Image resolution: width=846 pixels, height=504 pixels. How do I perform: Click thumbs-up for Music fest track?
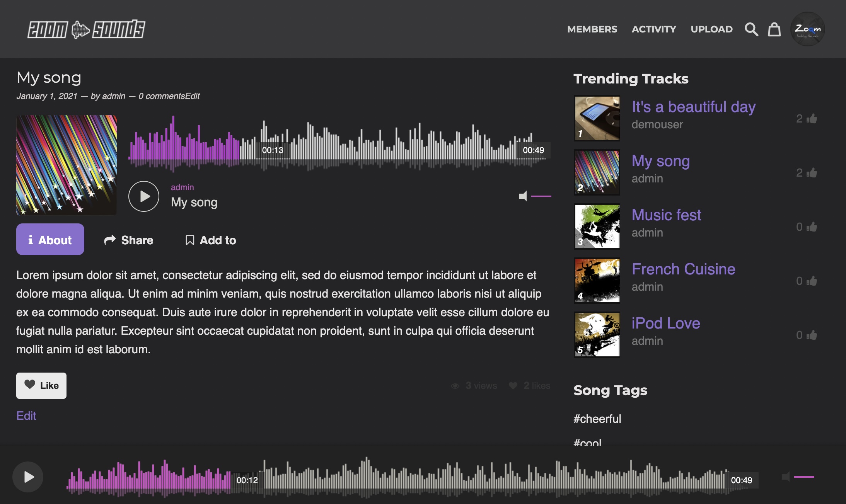[x=812, y=227]
